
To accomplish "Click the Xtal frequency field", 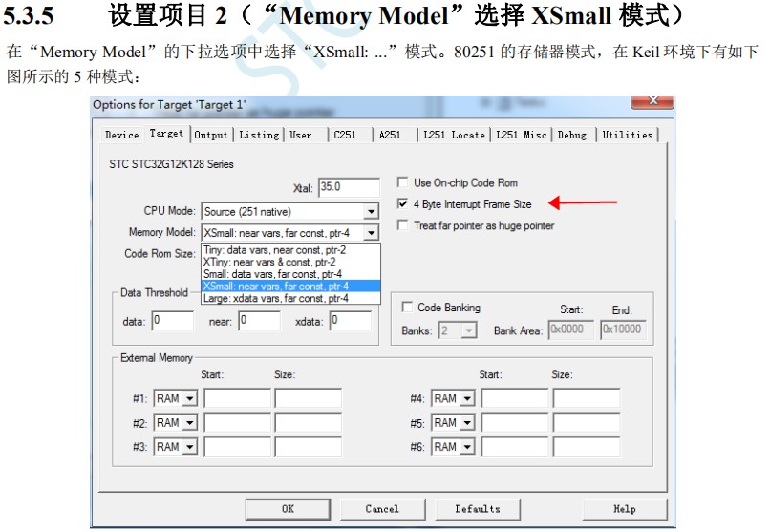I will coord(349,187).
